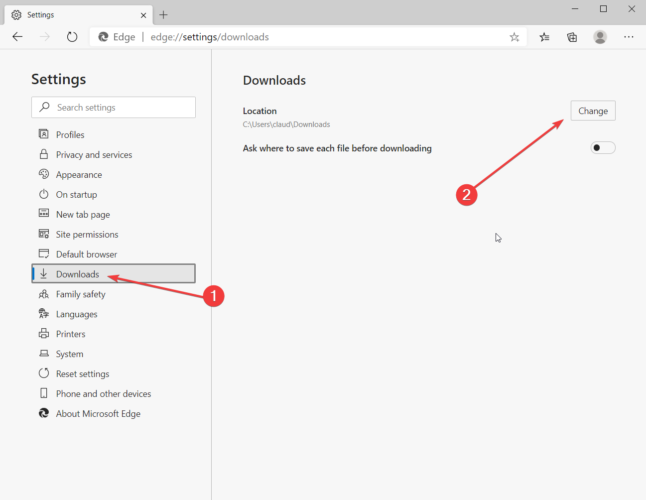Click the Printers icon
This screenshot has width=646, height=500.
44,333
